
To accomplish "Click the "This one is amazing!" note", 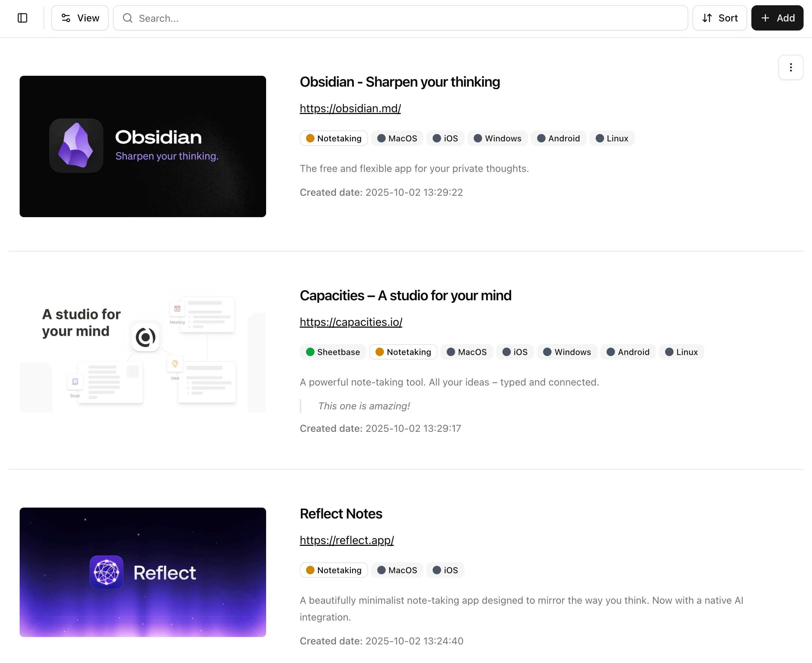I will (364, 406).
